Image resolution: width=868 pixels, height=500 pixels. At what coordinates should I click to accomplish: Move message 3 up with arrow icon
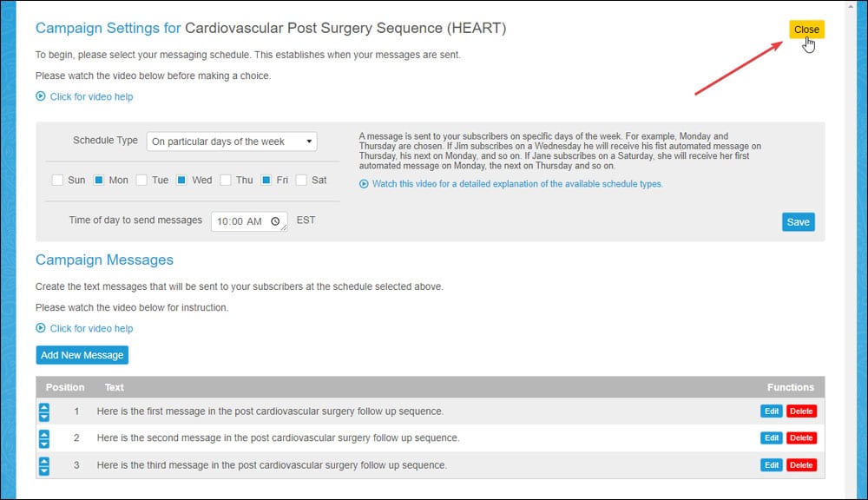pos(43,461)
